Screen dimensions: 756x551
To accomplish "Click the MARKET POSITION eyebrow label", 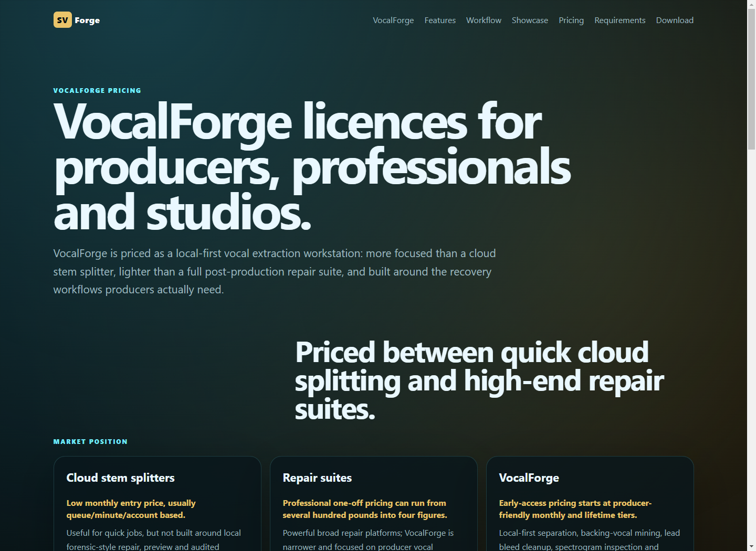I will pyautogui.click(x=90, y=441).
